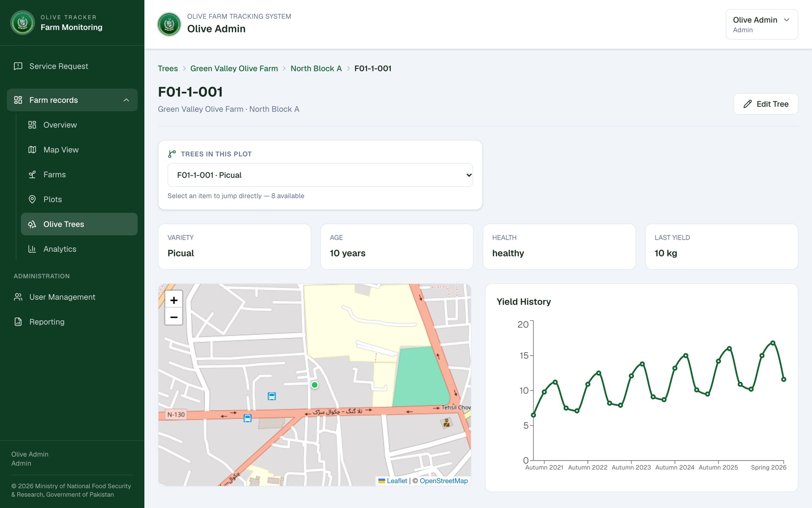The height and width of the screenshot is (508, 812).
Task: Click the Analytics bar chart icon
Action: [x=32, y=249]
